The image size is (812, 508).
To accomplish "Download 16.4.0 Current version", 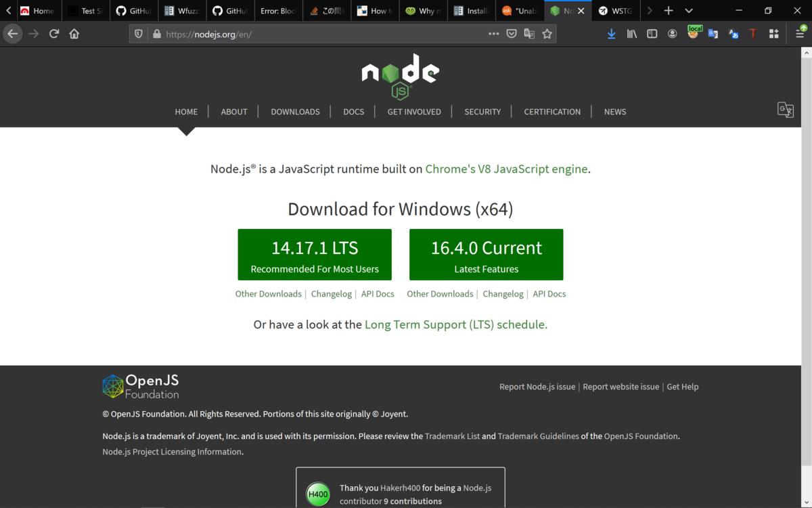I will pyautogui.click(x=487, y=255).
